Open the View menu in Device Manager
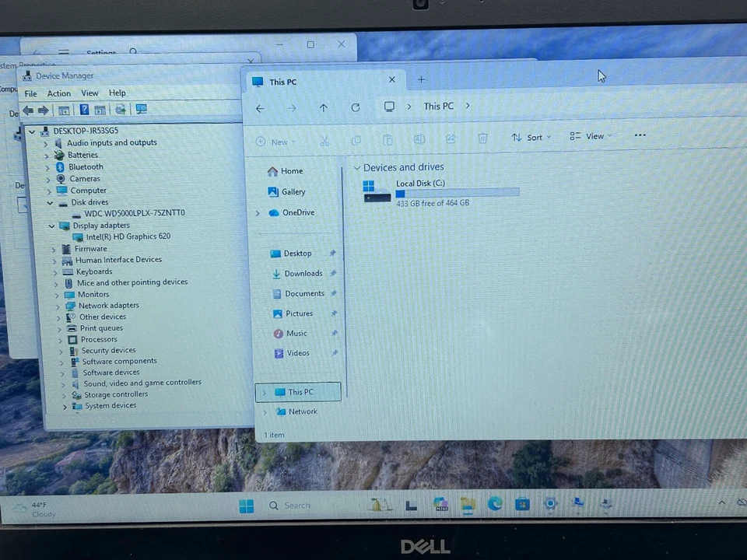Viewport: 747px width, 560px height. point(89,93)
